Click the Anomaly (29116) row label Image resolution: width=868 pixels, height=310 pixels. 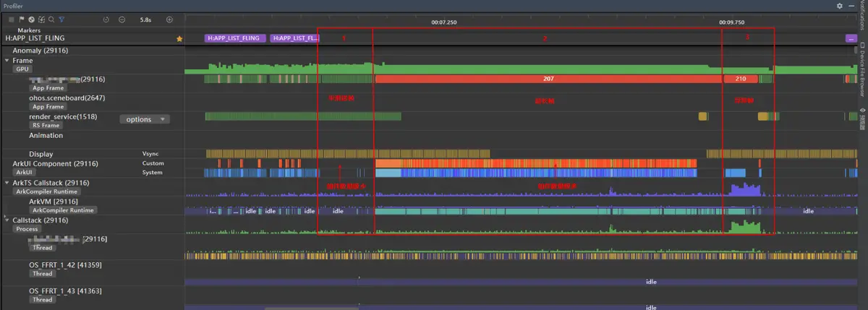point(41,51)
